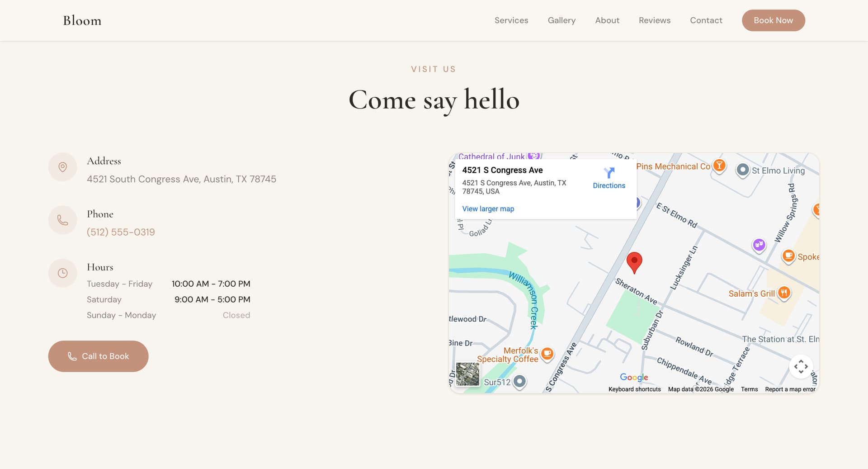This screenshot has height=469, width=868.
Task: Click the clock icon beside Hours
Action: 62,273
